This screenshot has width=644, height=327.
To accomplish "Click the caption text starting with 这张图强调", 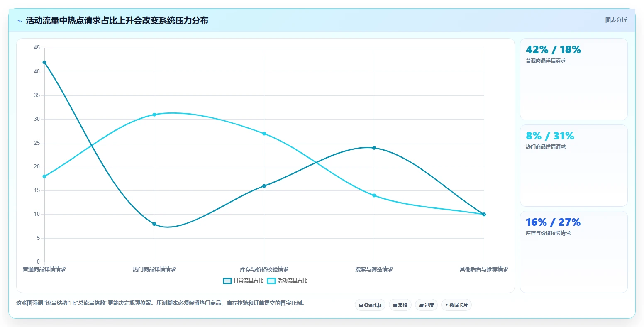I will [x=162, y=303].
